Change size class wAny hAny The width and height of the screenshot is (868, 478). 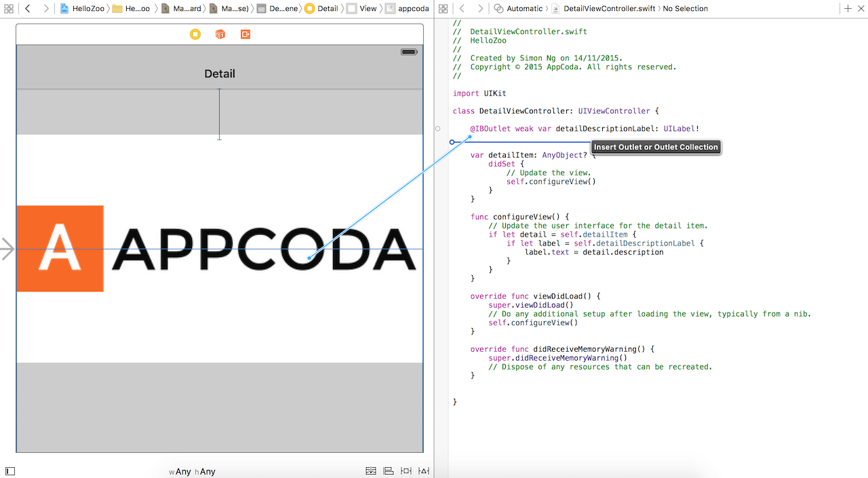click(193, 472)
